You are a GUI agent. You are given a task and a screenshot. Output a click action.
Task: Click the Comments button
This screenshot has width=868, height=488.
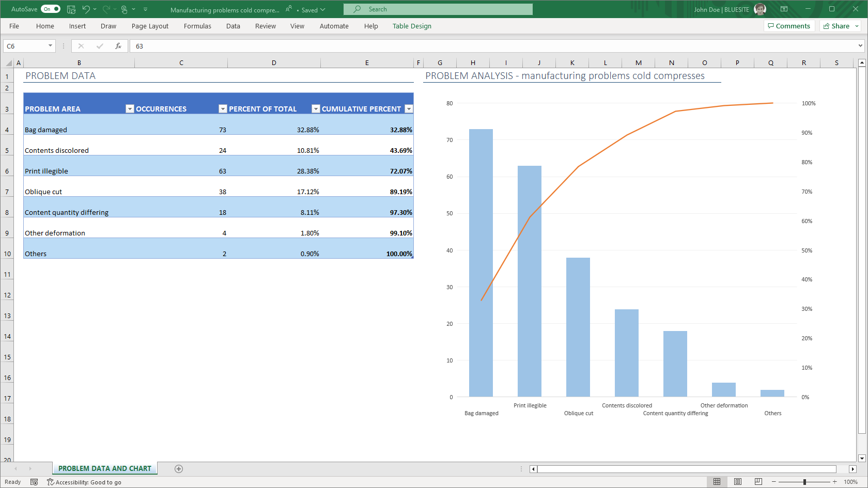click(789, 26)
